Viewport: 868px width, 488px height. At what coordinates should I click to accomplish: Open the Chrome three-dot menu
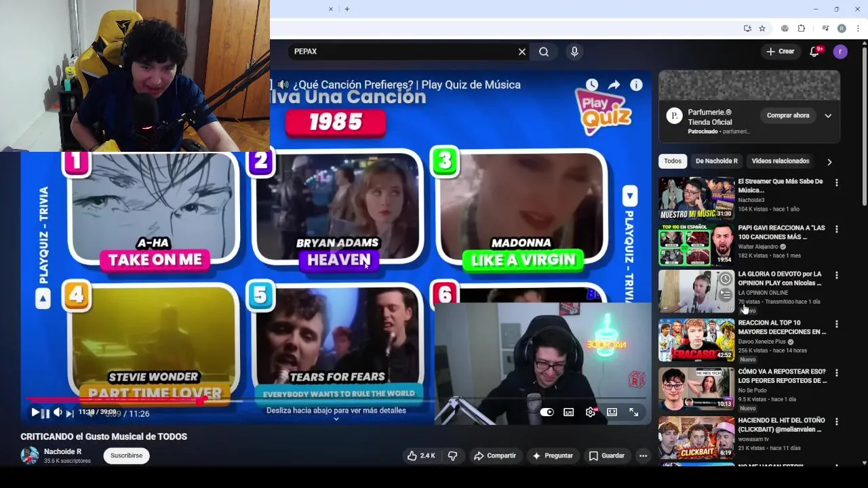[858, 28]
